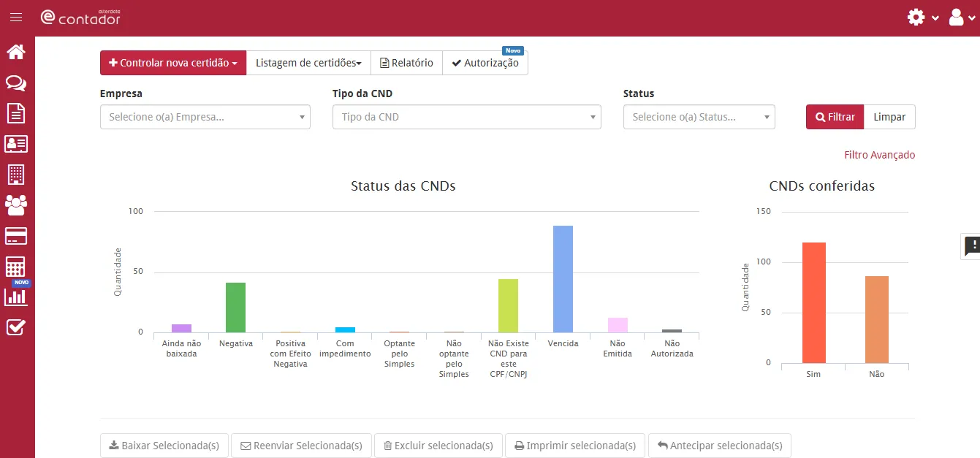
Task: Expand the Tipo da CND dropdown
Action: point(466,117)
